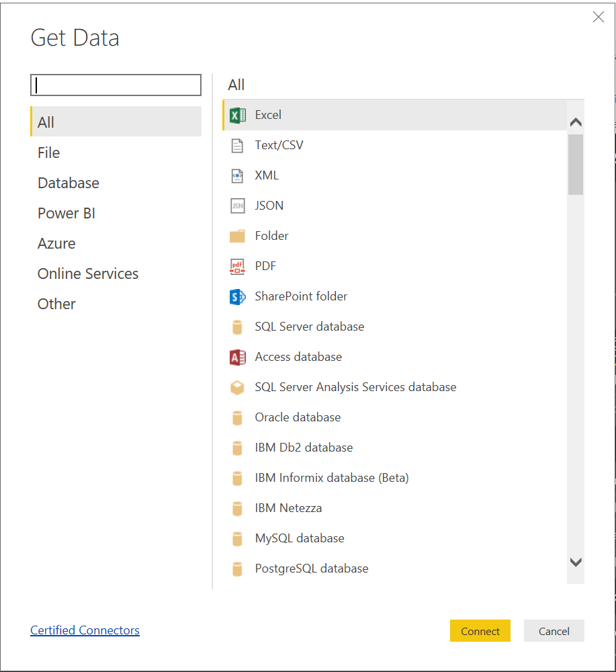Choose the "IBM Netezza" label
Image resolution: width=616 pixels, height=672 pixels.
[x=288, y=508]
